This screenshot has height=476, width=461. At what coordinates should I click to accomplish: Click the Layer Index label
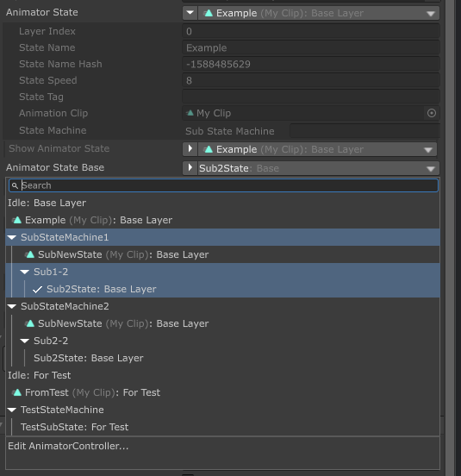pos(47,31)
